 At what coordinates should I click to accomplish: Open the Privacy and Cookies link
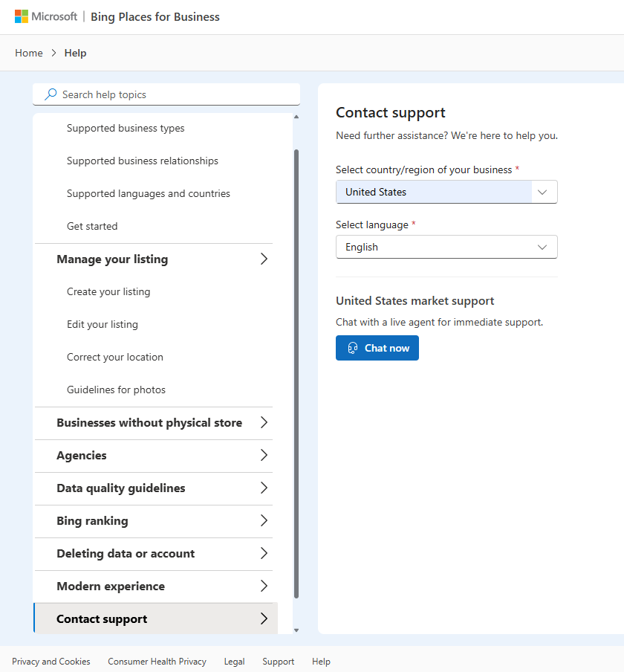[51, 662]
